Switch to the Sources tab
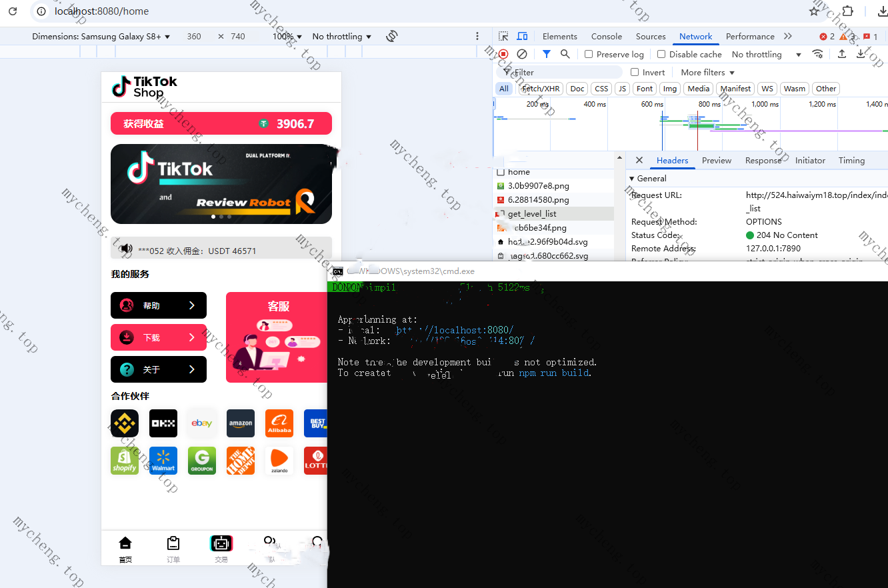The width and height of the screenshot is (888, 588). pyautogui.click(x=651, y=37)
